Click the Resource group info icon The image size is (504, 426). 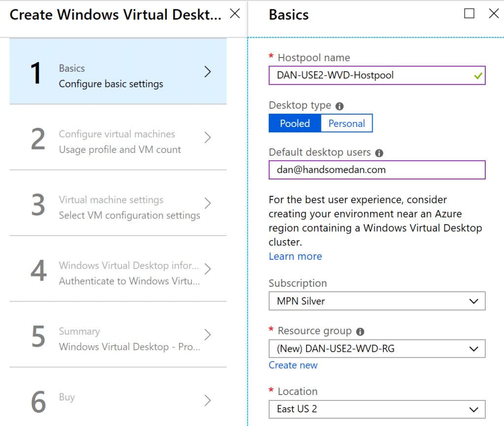point(360,331)
